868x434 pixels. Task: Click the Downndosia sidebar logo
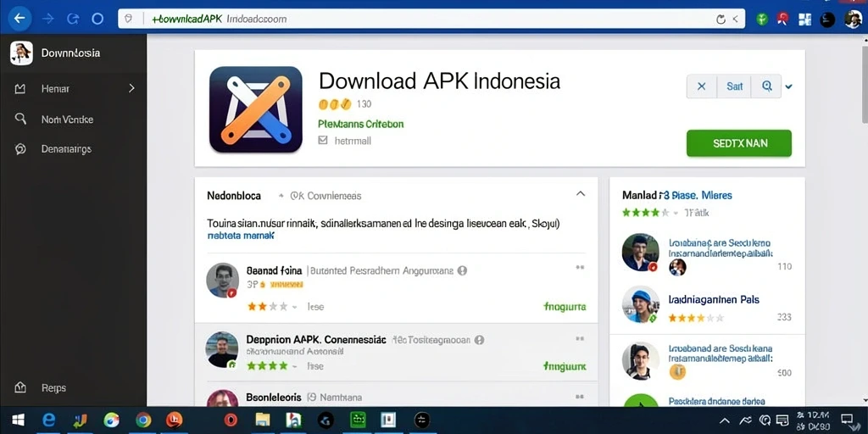[21, 53]
